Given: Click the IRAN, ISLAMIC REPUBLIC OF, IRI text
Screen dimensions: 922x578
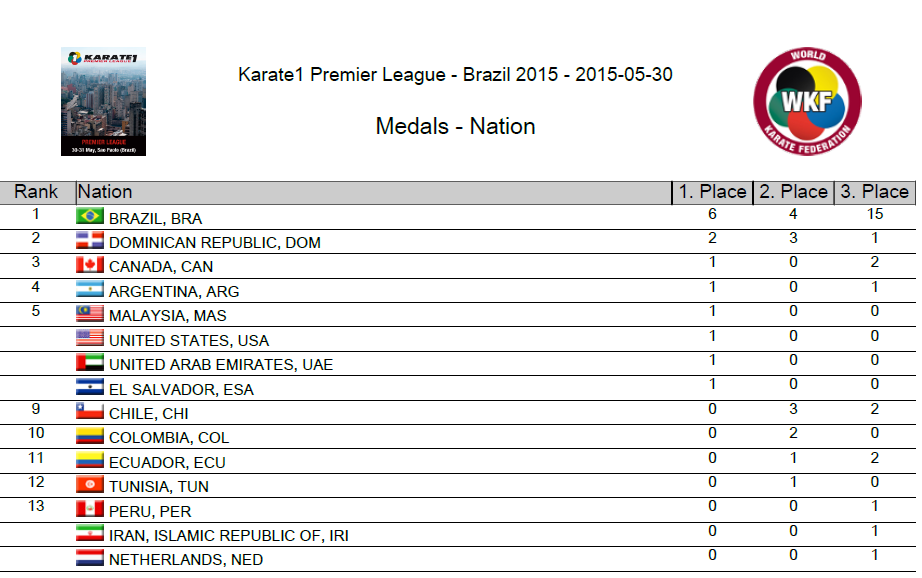Looking at the screenshot, I should 229,535.
